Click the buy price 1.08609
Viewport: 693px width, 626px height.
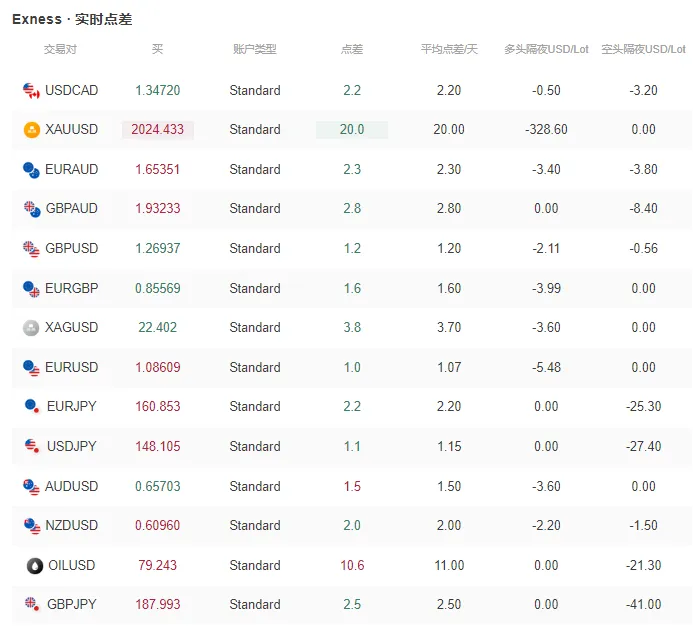[x=158, y=367]
